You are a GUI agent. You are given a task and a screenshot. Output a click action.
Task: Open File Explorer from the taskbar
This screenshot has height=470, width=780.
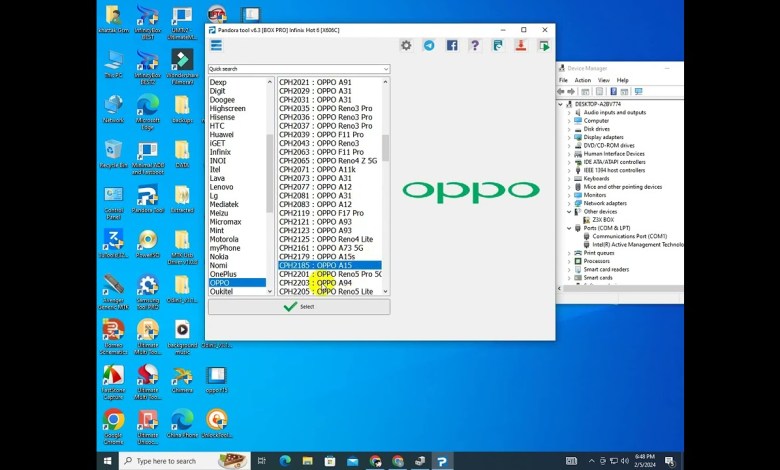click(x=307, y=461)
